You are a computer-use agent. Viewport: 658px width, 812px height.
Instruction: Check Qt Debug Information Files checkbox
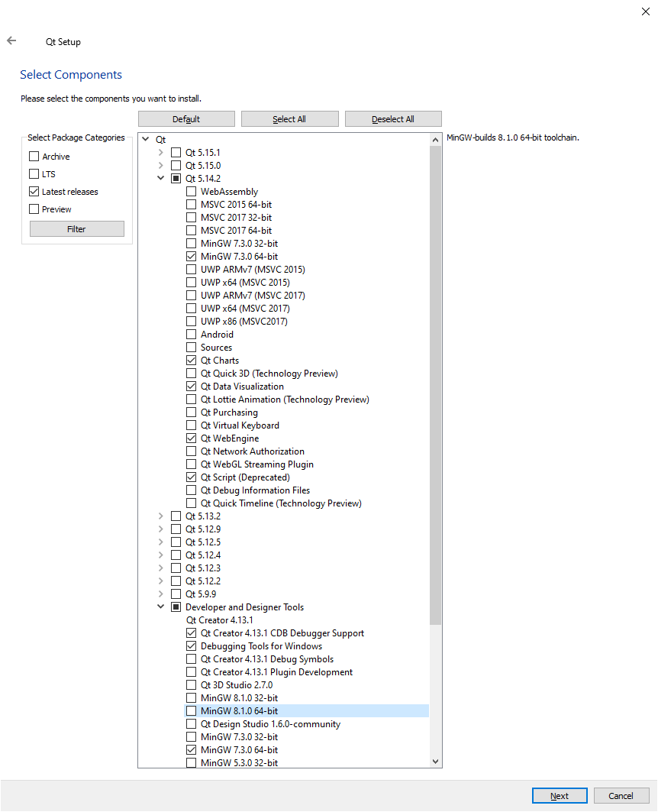coord(192,490)
